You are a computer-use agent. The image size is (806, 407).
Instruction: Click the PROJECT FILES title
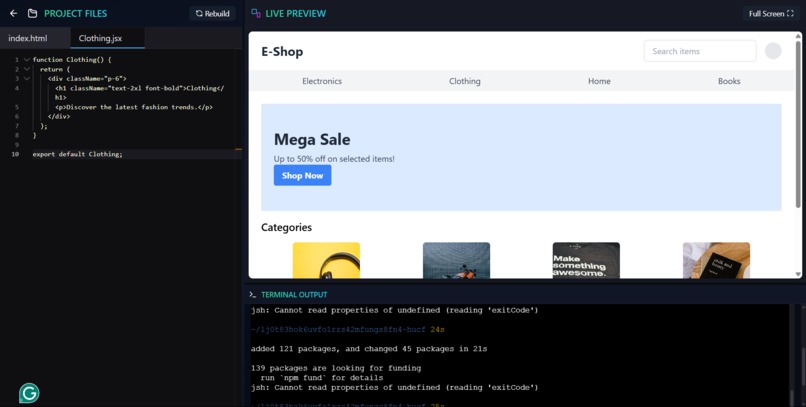point(76,13)
